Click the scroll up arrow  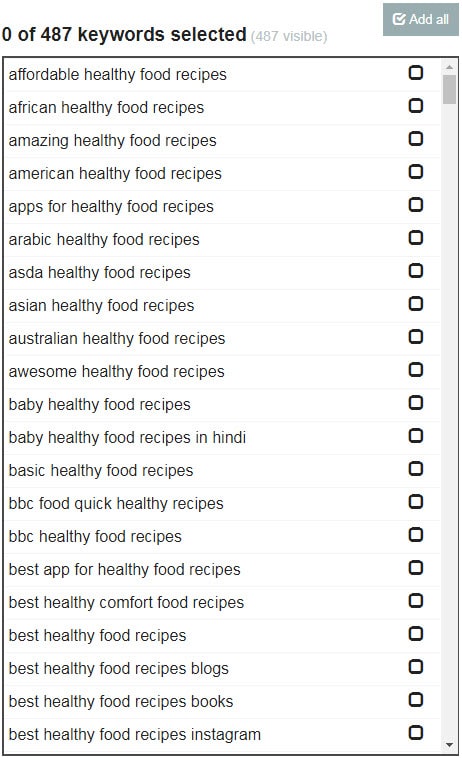(x=449, y=67)
